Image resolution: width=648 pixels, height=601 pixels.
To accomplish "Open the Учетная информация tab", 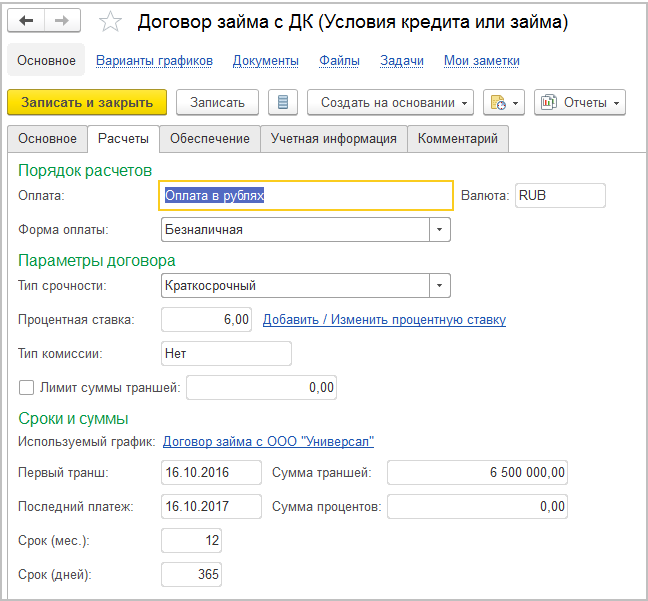I will click(x=333, y=139).
